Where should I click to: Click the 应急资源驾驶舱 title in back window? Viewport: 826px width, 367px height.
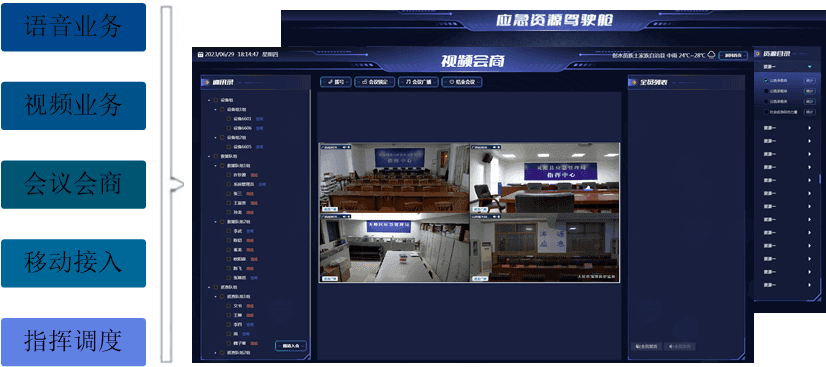click(554, 21)
